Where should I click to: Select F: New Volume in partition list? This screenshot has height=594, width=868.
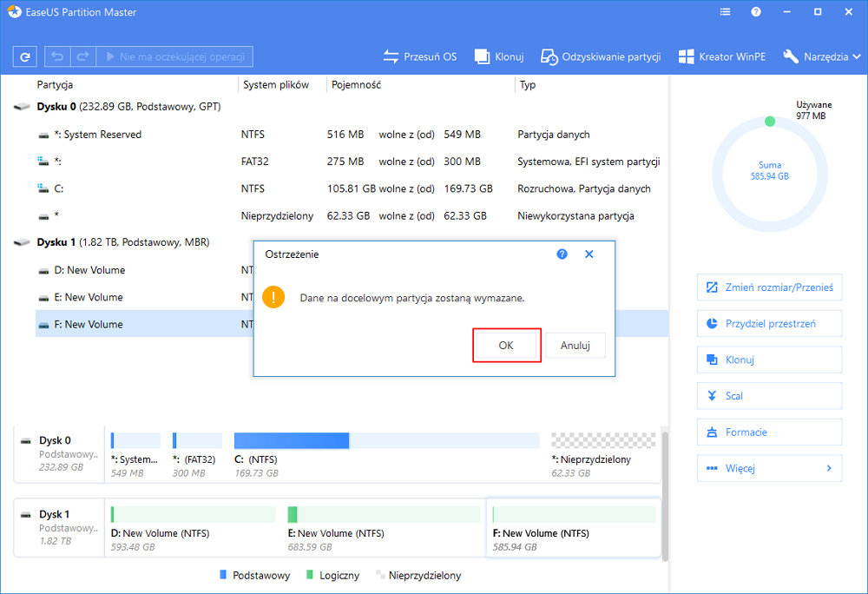point(144,325)
